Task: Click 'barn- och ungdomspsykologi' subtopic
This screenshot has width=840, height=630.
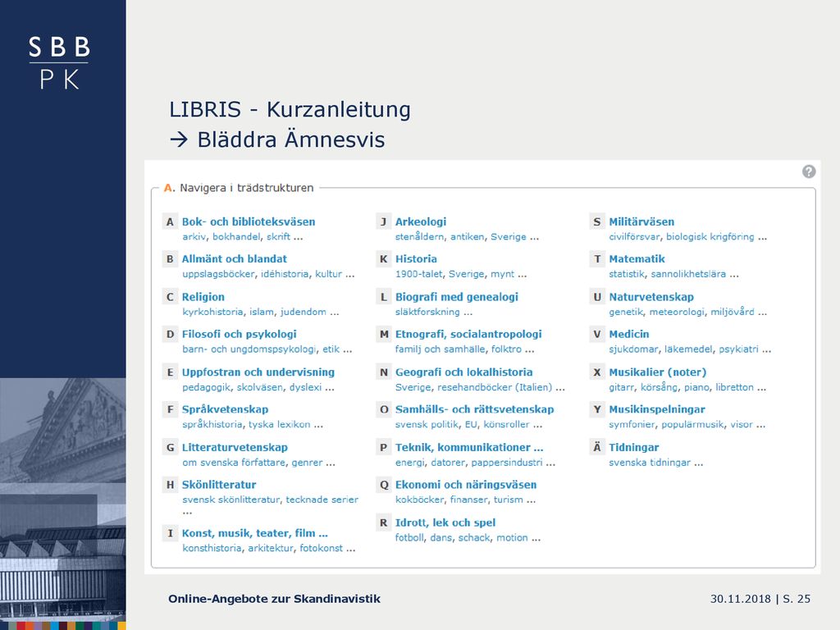Action: [249, 349]
